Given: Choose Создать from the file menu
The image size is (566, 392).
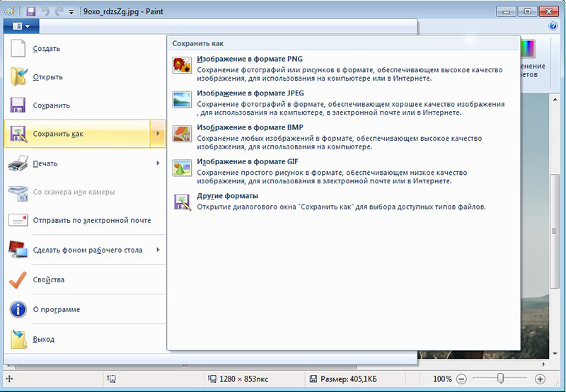Looking at the screenshot, I should (85, 48).
